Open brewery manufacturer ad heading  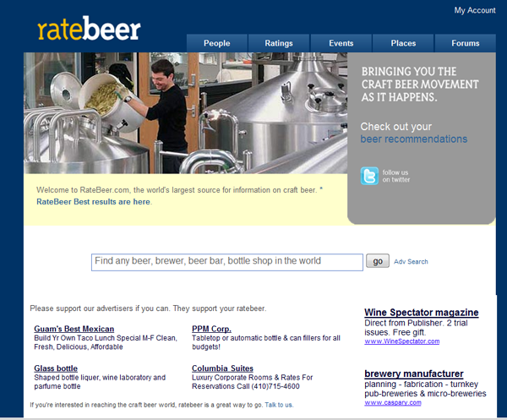coord(414,374)
